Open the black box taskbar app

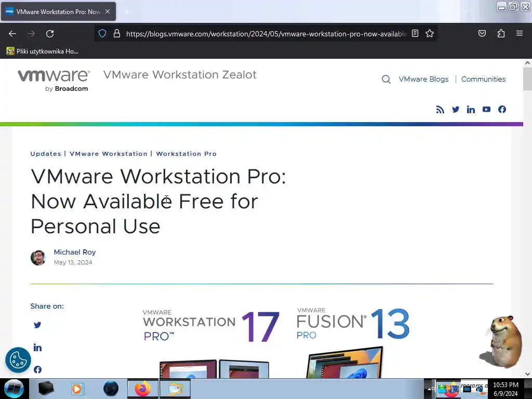46,389
